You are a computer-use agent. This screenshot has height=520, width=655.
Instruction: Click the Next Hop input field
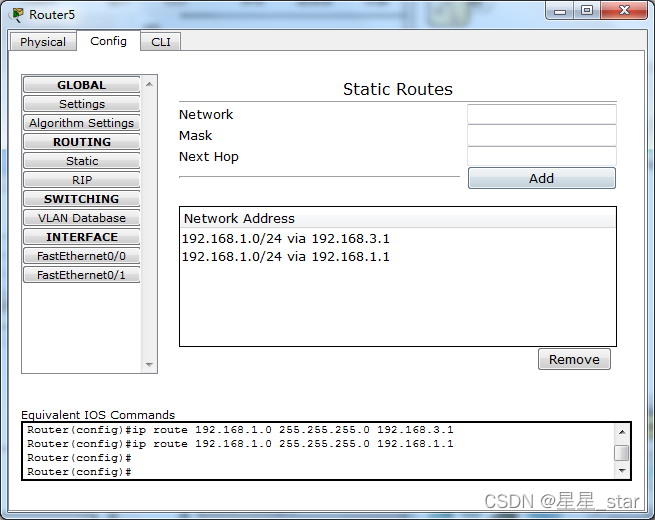click(x=542, y=156)
